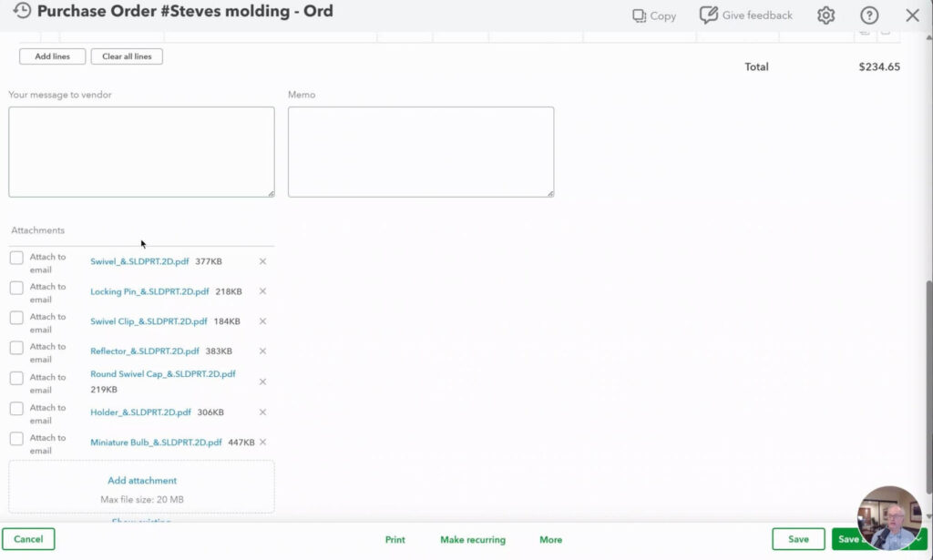Click the Clear all lines button
This screenshot has width=933, height=560.
point(127,56)
